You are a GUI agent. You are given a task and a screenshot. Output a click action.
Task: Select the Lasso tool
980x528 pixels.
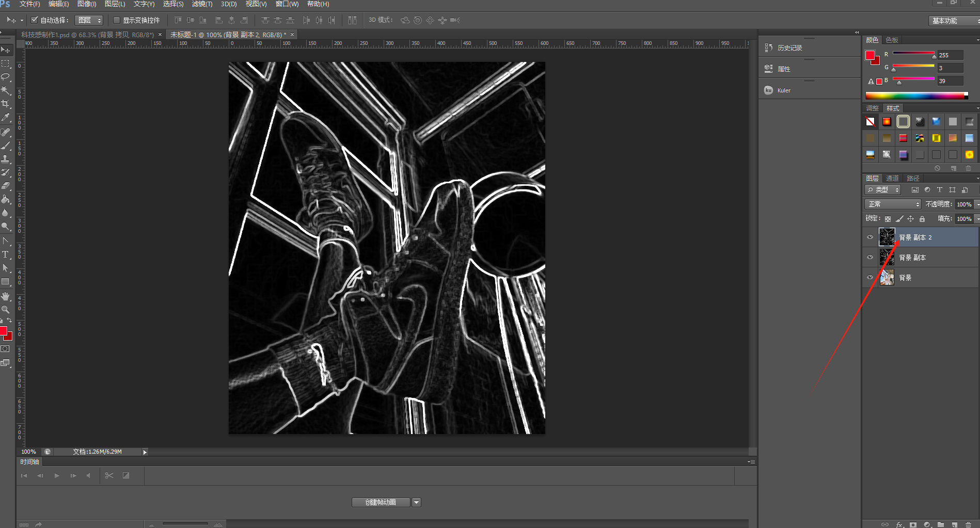6,76
